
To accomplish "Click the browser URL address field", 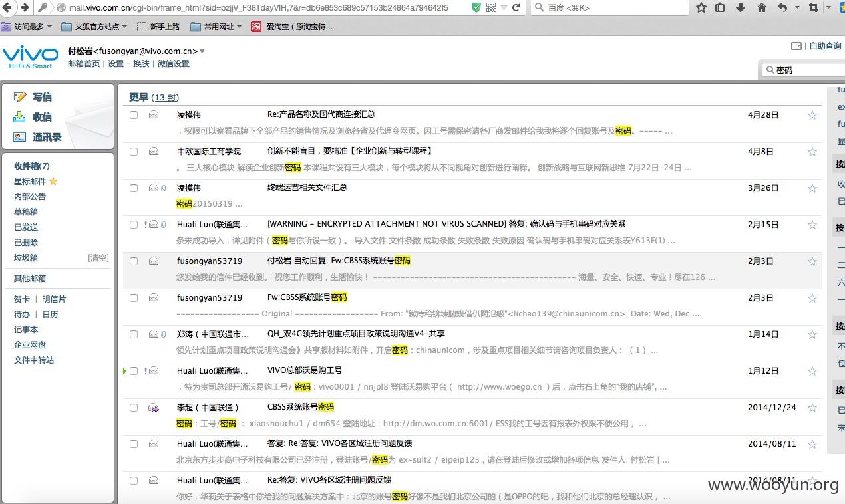I will point(259,7).
